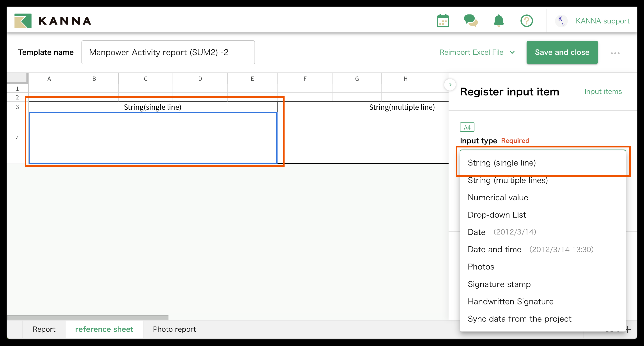This screenshot has height=346, width=644.
Task: Click the notification bell icon
Action: tap(498, 21)
